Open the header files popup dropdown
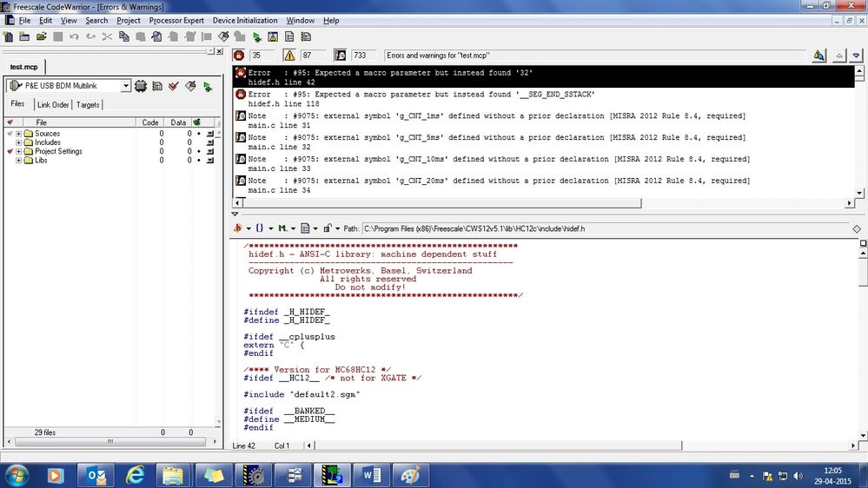Screen dimensions: 868x488 pyautogui.click(x=242, y=228)
